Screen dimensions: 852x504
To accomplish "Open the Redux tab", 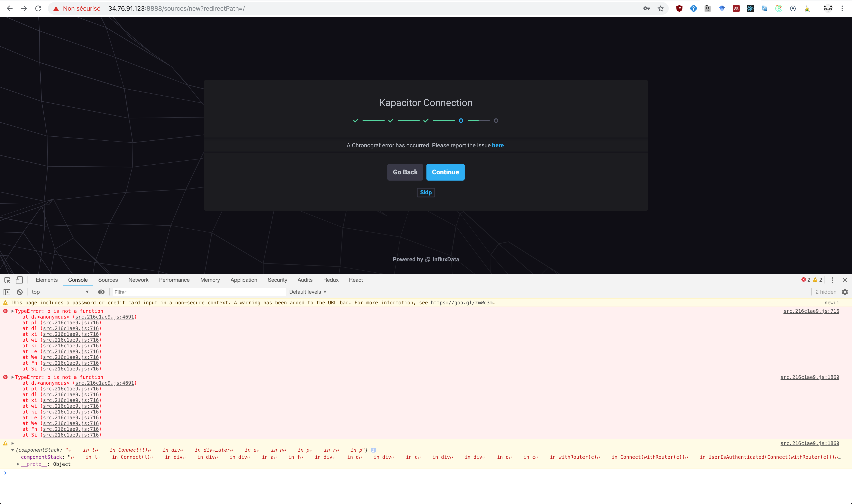I will pyautogui.click(x=330, y=280).
